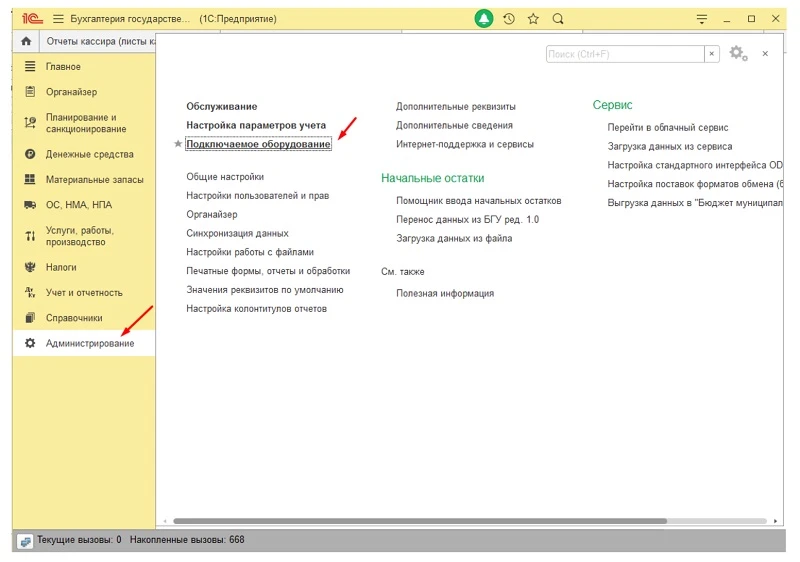
Task: Toggle favorite star beside Подключаемое оборудование
Action: (x=178, y=144)
